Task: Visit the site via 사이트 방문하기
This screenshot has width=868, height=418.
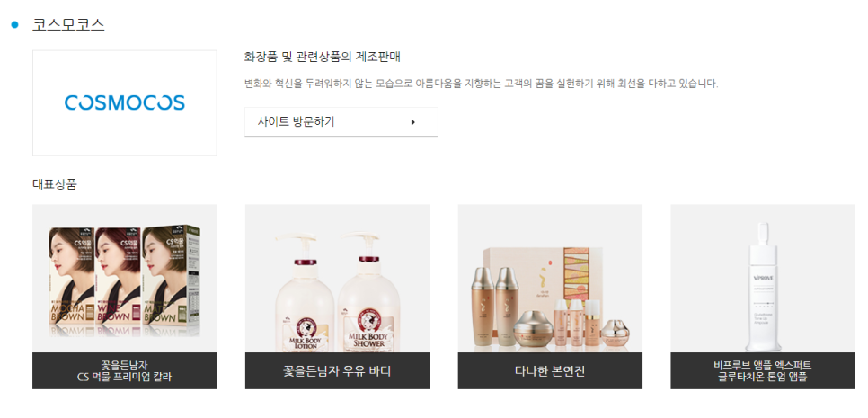Action: [x=341, y=121]
